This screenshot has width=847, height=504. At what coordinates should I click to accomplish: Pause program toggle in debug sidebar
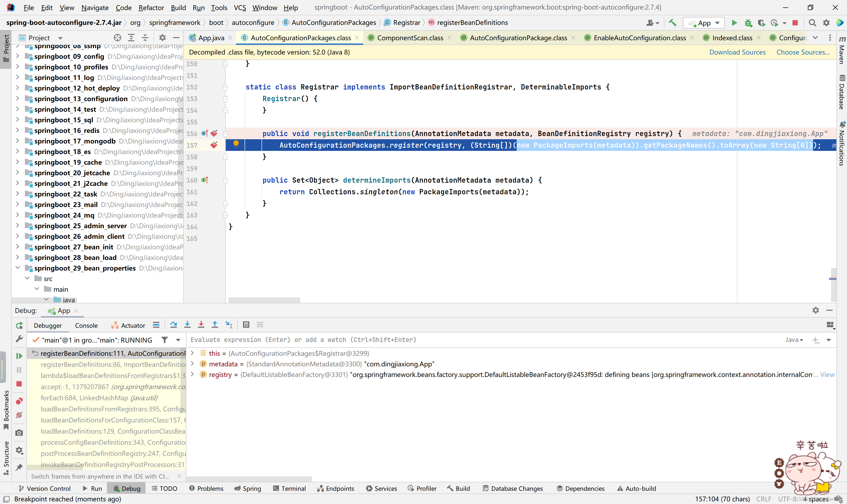[19, 370]
